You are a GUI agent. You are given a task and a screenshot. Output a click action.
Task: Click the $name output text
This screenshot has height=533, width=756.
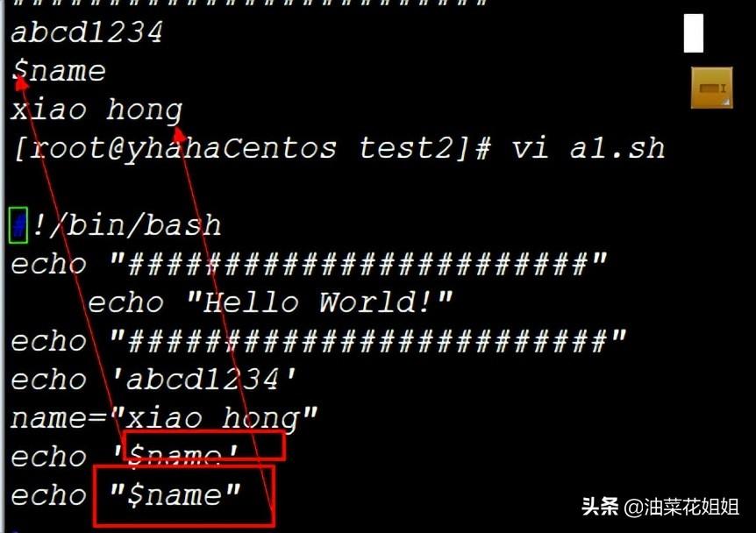pyautogui.click(x=59, y=71)
